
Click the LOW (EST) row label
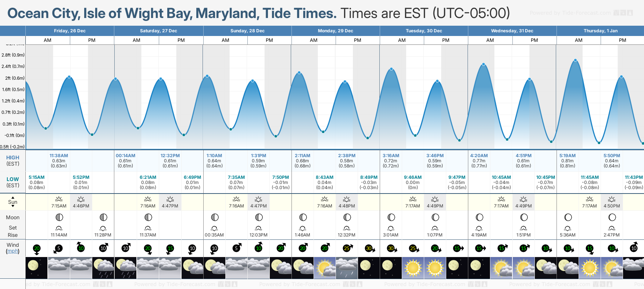(x=13, y=182)
